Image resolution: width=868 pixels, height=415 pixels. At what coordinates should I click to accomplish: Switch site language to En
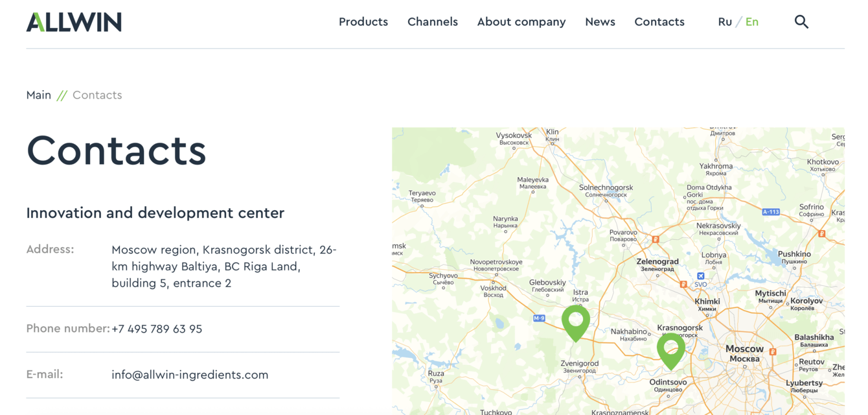(752, 22)
